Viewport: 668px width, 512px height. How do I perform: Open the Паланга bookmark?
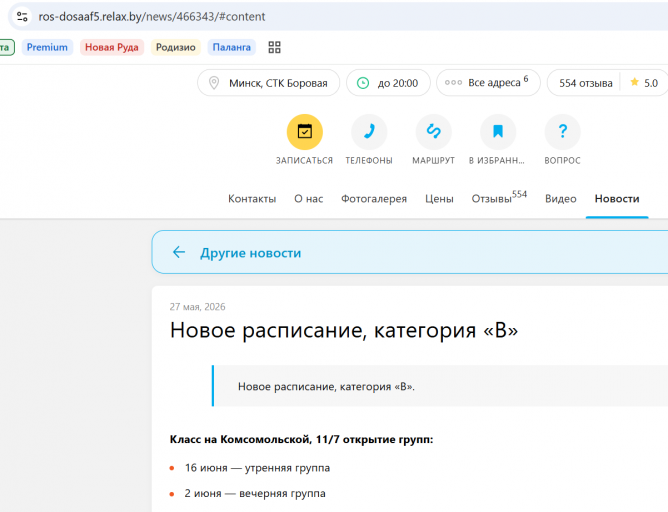coord(232,47)
